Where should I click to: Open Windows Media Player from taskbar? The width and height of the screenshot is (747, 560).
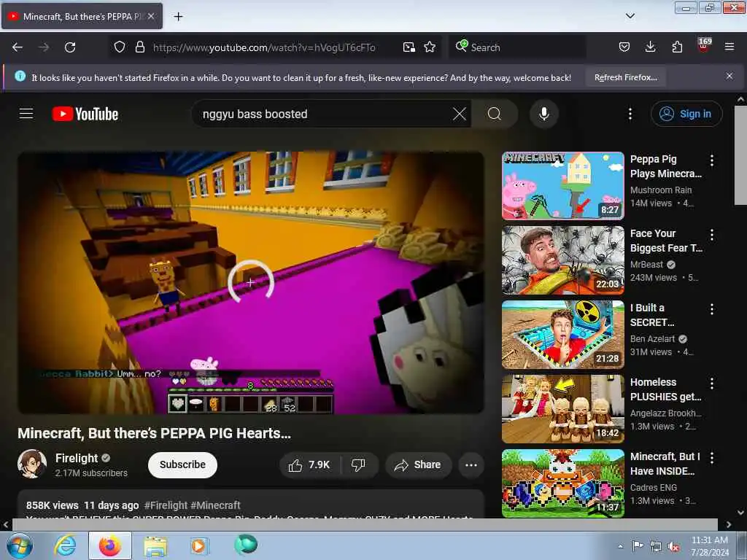pos(199,545)
